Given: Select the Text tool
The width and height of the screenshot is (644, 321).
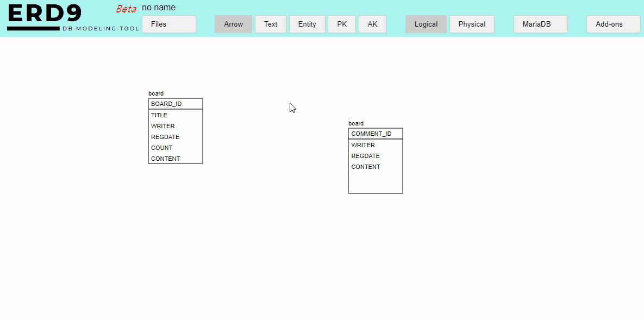Looking at the screenshot, I should (270, 24).
